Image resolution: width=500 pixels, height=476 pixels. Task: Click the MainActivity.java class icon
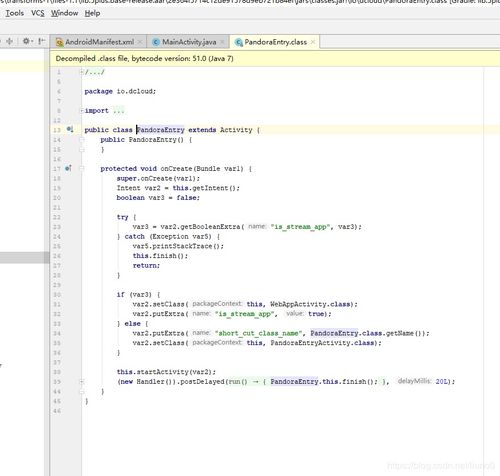pos(156,42)
